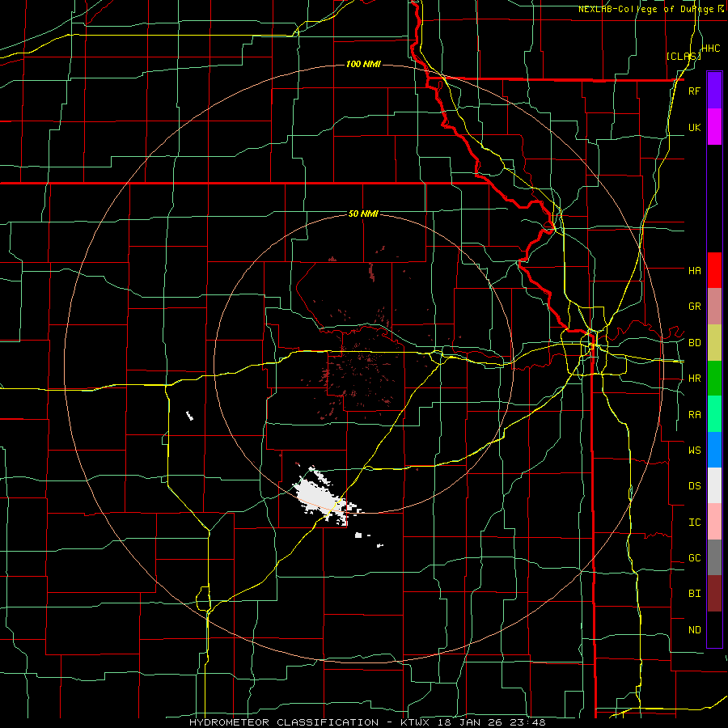Click the BI brown legend swatch
This screenshot has width=728, height=728.
(714, 594)
